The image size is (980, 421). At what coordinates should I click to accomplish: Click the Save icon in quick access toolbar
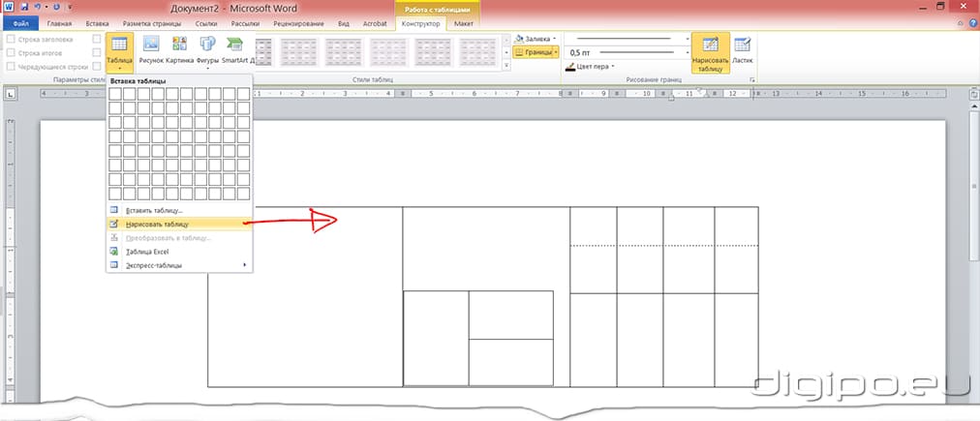[x=23, y=7]
